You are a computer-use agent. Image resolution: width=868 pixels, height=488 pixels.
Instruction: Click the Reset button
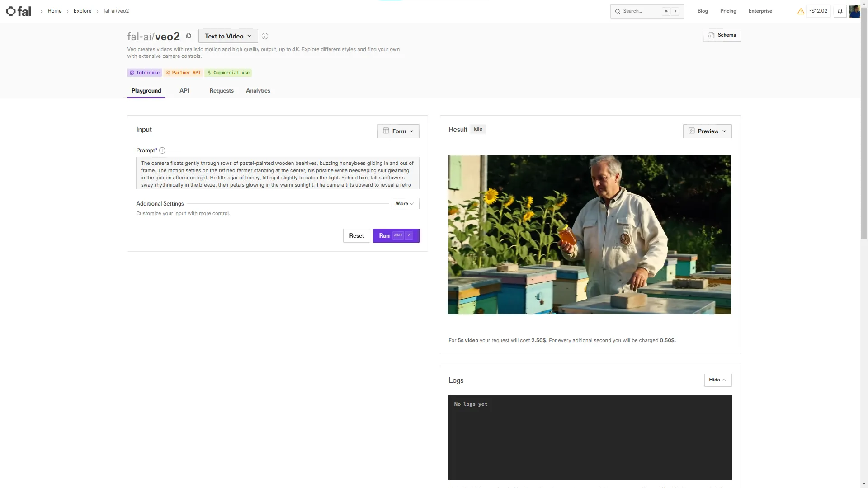(356, 236)
